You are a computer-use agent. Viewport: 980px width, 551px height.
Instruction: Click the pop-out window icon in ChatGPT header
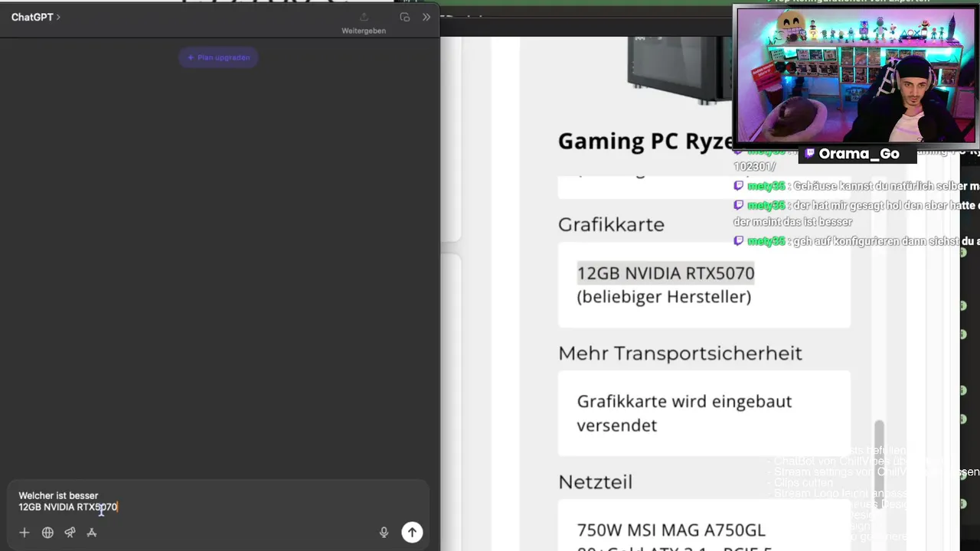pyautogui.click(x=405, y=17)
